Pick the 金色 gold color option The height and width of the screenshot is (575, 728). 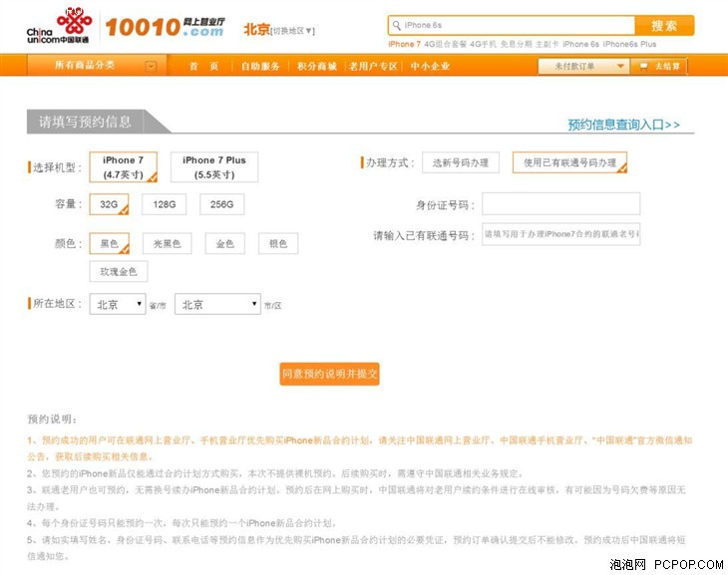(225, 243)
